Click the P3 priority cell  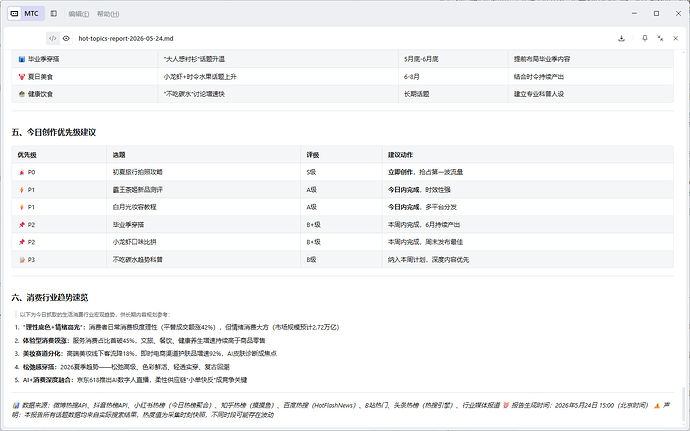coord(59,260)
